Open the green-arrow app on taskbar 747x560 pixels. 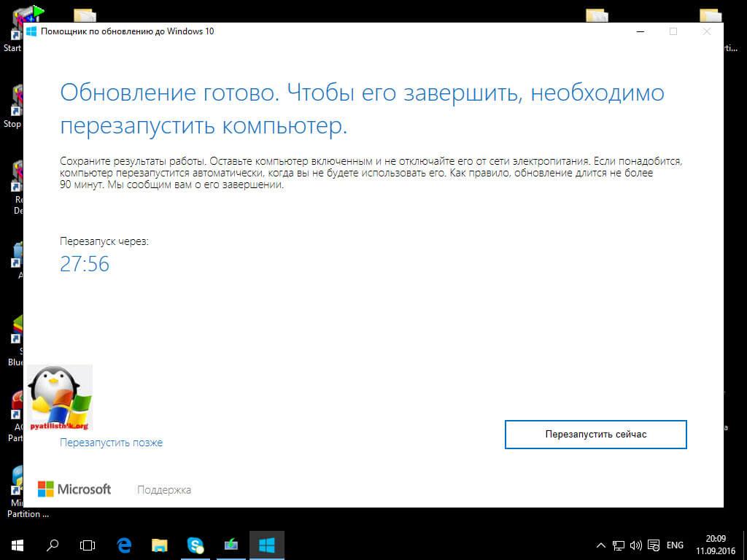(231, 545)
